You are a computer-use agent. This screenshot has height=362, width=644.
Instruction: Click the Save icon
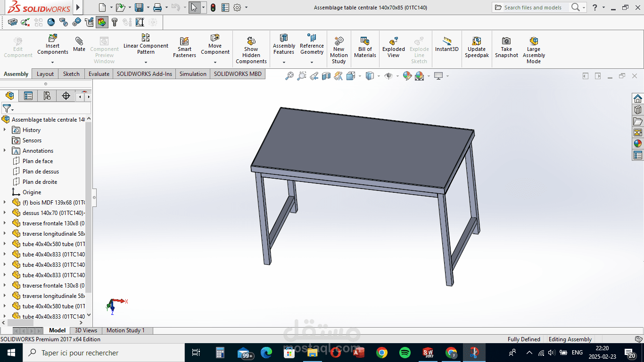(139, 7)
